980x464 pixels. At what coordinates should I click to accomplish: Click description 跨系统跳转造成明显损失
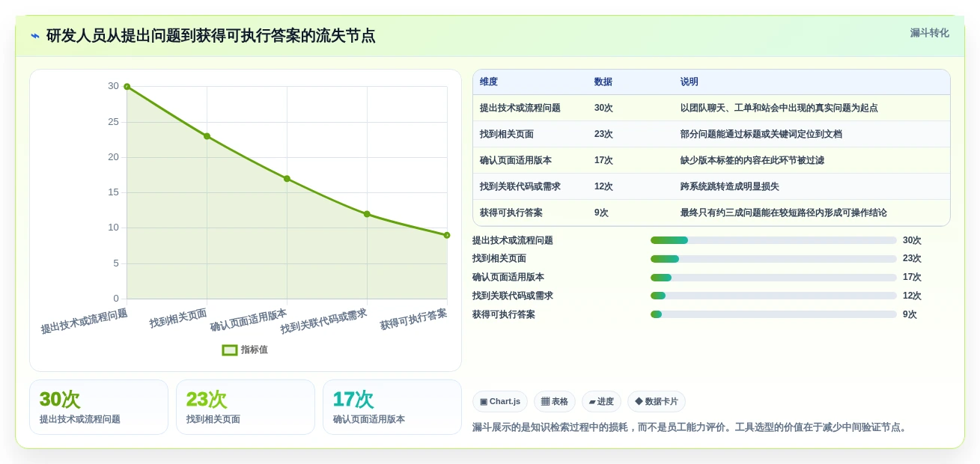pyautogui.click(x=730, y=186)
